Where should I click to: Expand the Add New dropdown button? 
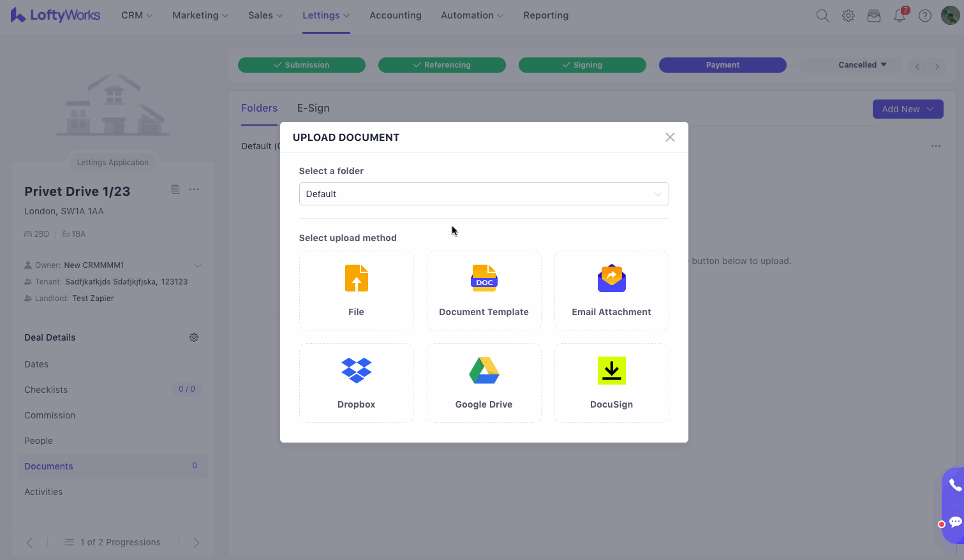(907, 109)
